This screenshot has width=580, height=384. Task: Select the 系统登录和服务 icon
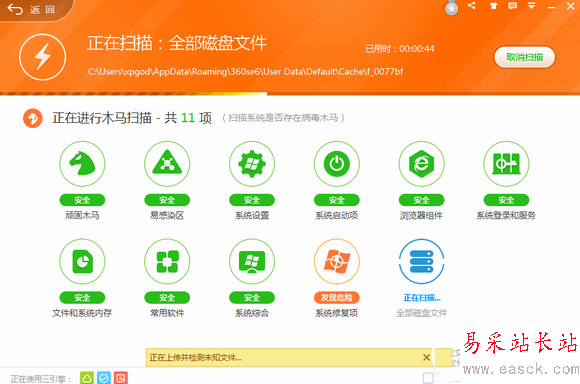pyautogui.click(x=506, y=164)
